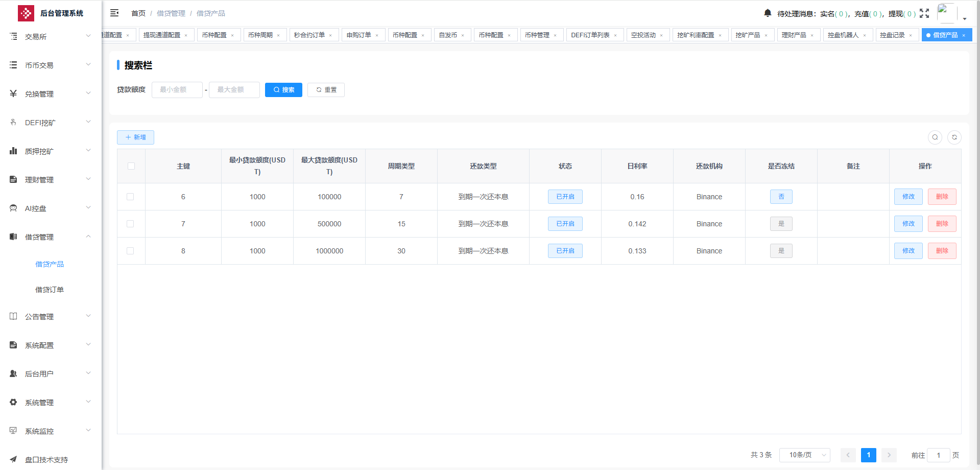The height and width of the screenshot is (470, 980).
Task: Click the 理财管理 document icon
Action: click(13, 179)
